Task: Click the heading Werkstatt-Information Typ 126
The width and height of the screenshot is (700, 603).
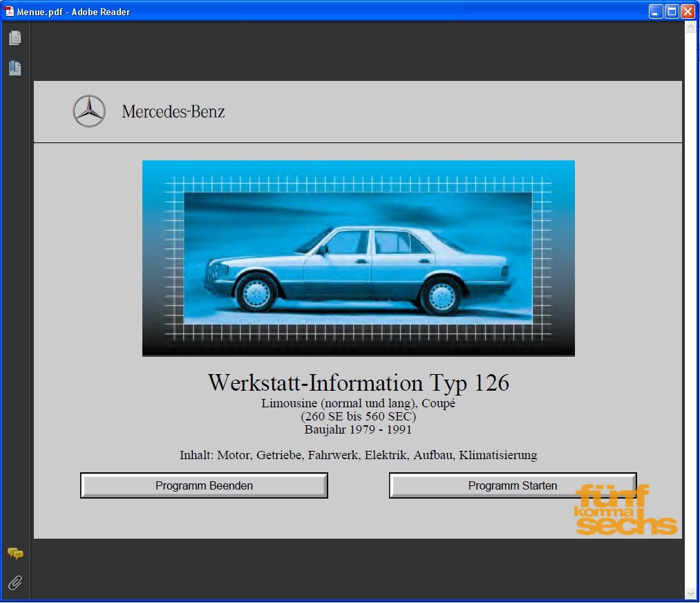Action: pyautogui.click(x=359, y=383)
